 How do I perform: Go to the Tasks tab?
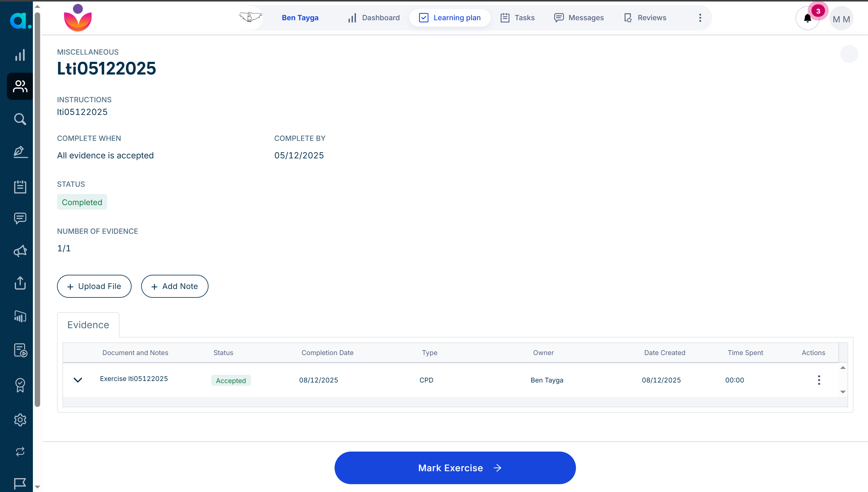point(517,18)
